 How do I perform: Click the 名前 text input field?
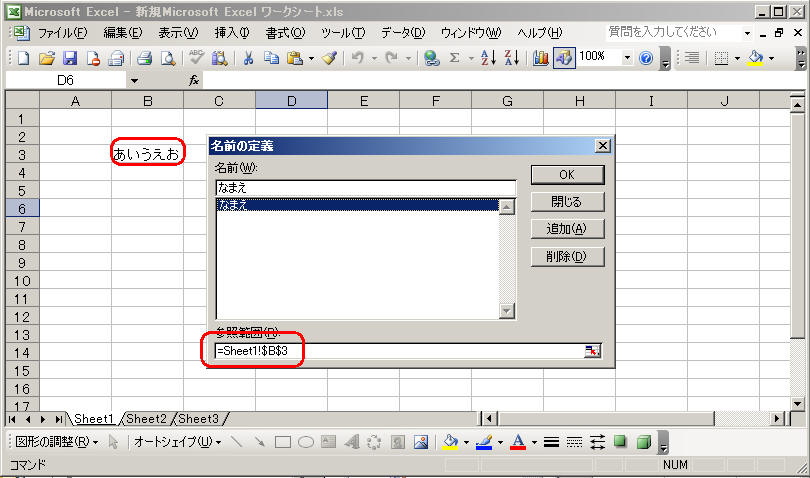coord(365,187)
